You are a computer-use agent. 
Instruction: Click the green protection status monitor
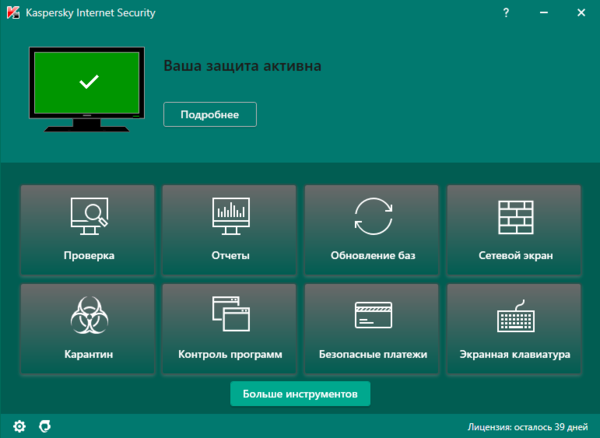(x=87, y=89)
